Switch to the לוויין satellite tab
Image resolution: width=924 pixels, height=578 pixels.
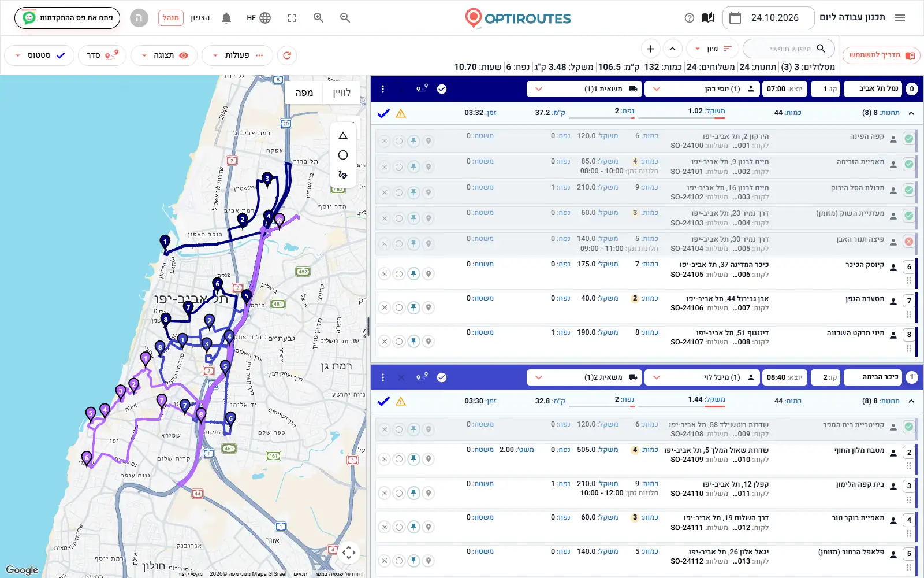[341, 92]
